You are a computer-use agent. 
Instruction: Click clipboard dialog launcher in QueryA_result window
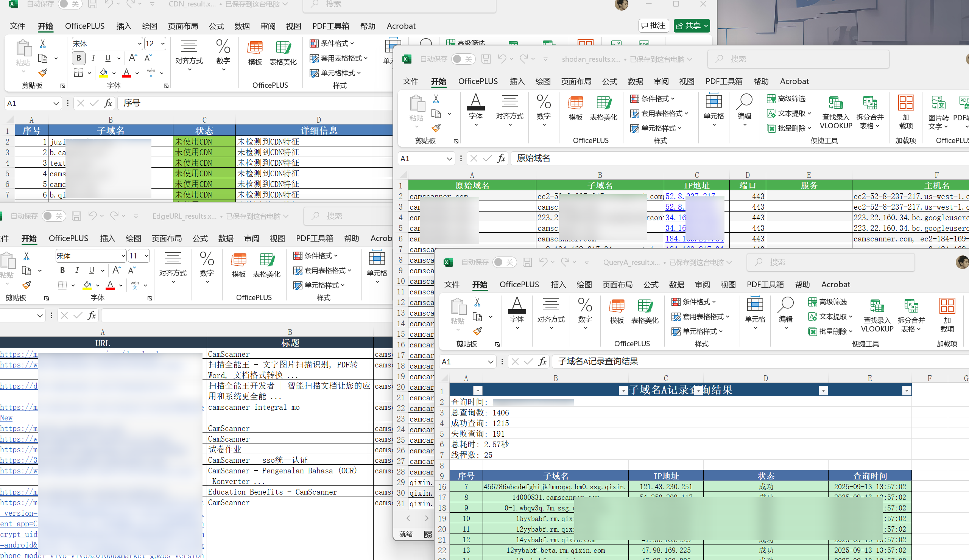[x=497, y=344]
